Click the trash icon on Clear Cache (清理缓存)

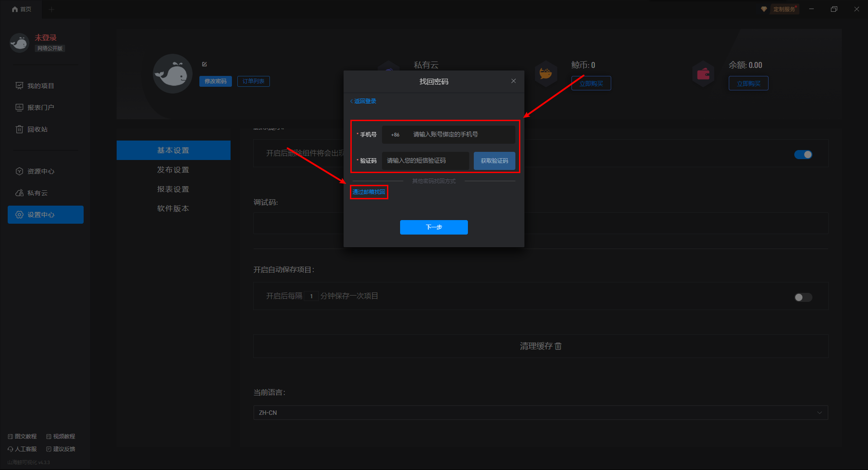tap(558, 346)
